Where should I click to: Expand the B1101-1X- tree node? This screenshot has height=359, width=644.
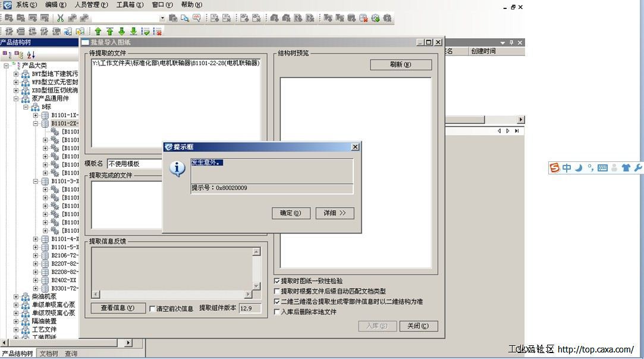(x=35, y=115)
